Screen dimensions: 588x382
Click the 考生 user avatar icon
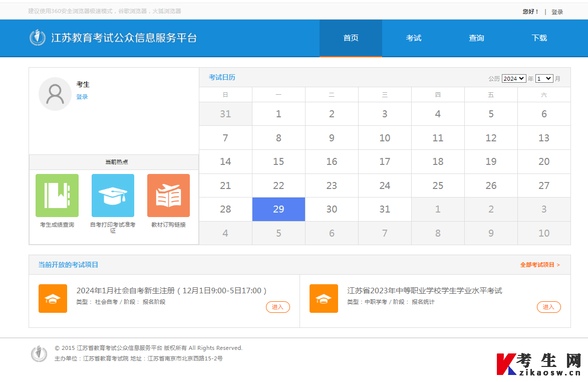click(x=55, y=94)
